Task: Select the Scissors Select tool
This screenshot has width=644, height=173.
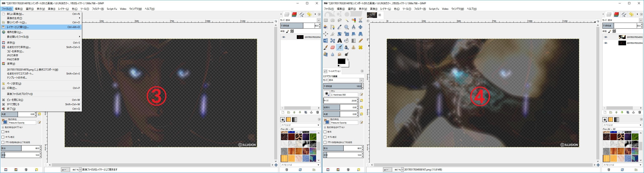Action: [x=361, y=20]
